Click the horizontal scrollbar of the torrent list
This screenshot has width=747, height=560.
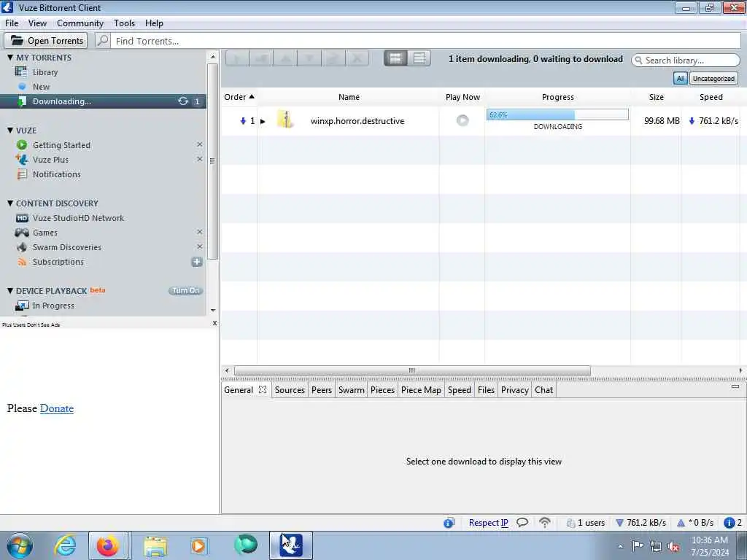coord(412,370)
